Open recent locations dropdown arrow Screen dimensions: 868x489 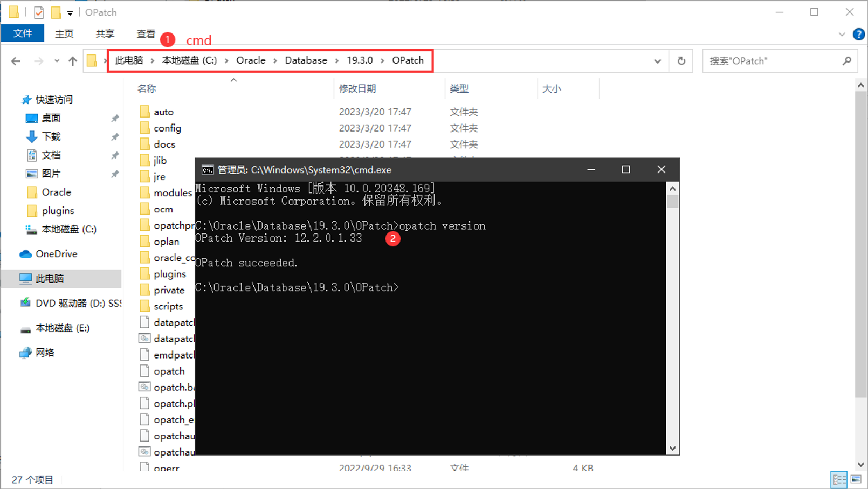tap(57, 61)
